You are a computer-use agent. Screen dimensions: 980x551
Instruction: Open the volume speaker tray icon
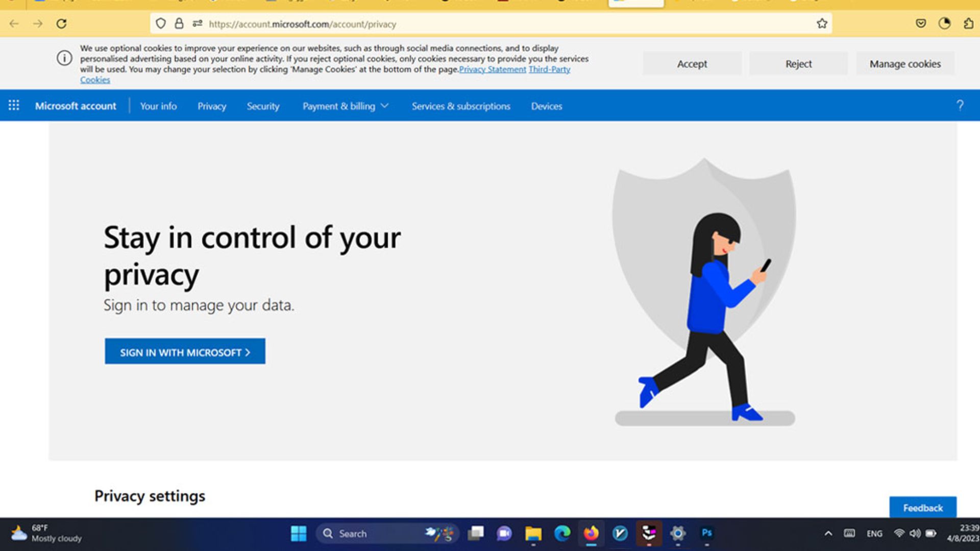point(915,534)
